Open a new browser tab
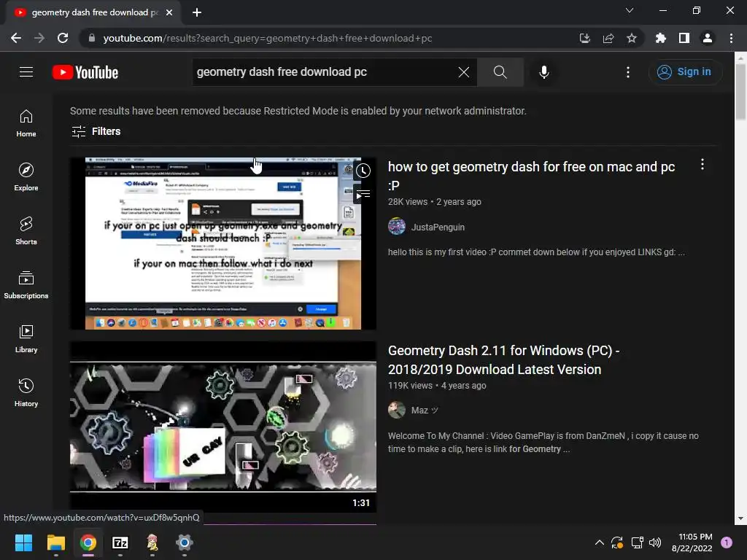Image resolution: width=747 pixels, height=560 pixels. [x=197, y=12]
